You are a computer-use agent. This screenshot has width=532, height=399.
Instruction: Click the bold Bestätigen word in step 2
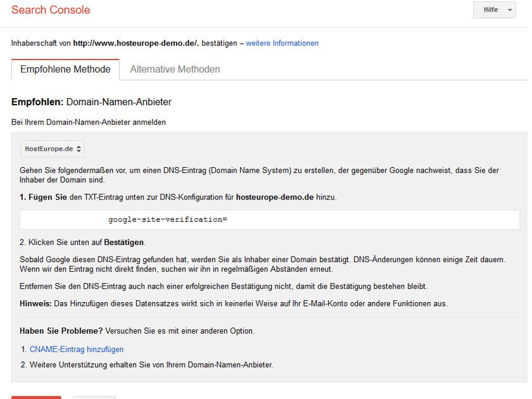point(124,242)
